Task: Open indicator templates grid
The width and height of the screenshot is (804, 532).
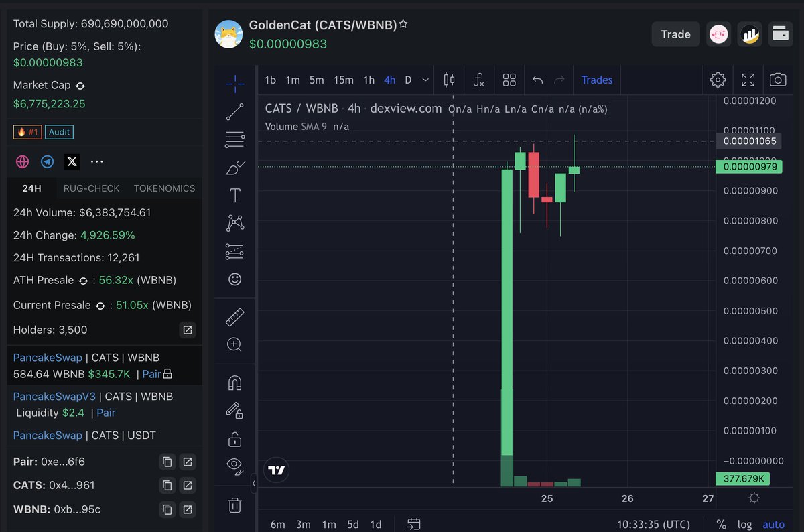Action: 509,80
